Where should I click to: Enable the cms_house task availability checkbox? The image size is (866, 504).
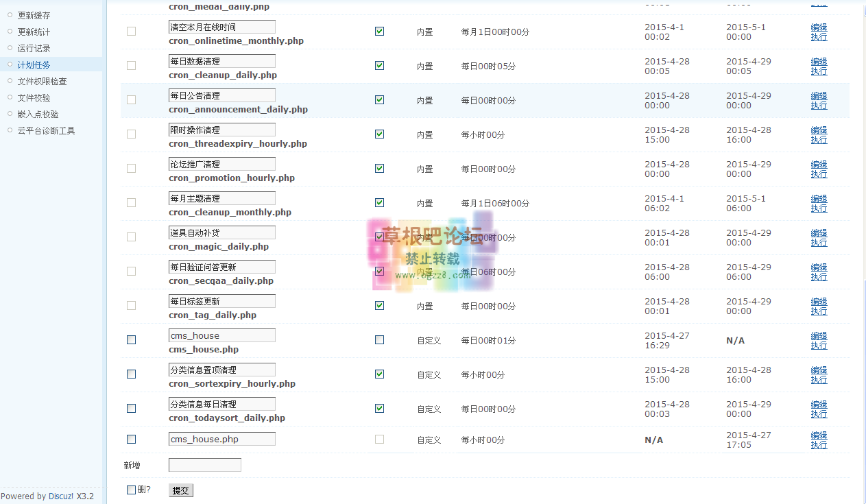click(379, 339)
